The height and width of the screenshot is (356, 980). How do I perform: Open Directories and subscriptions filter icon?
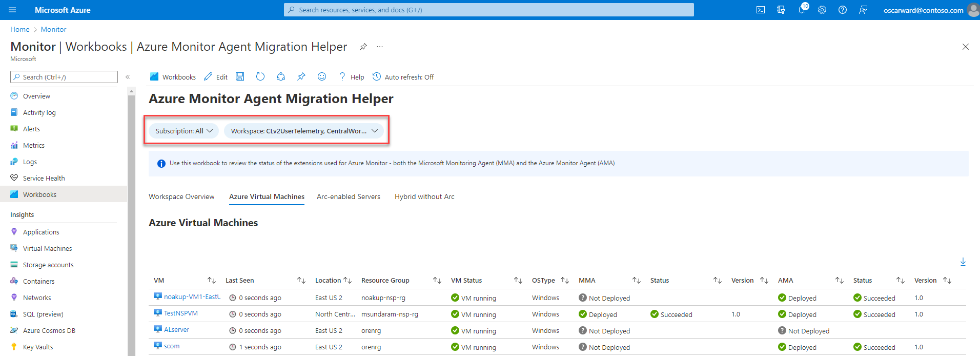[781, 10]
